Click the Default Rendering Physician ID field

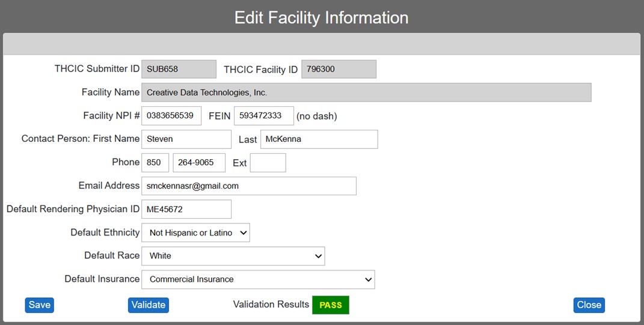[186, 209]
